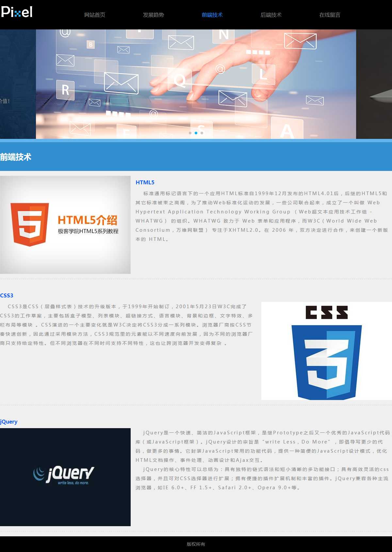Image resolution: width=392 pixels, height=552 pixels.
Task: Click the Pixel logo in the header
Action: pyautogui.click(x=17, y=12)
